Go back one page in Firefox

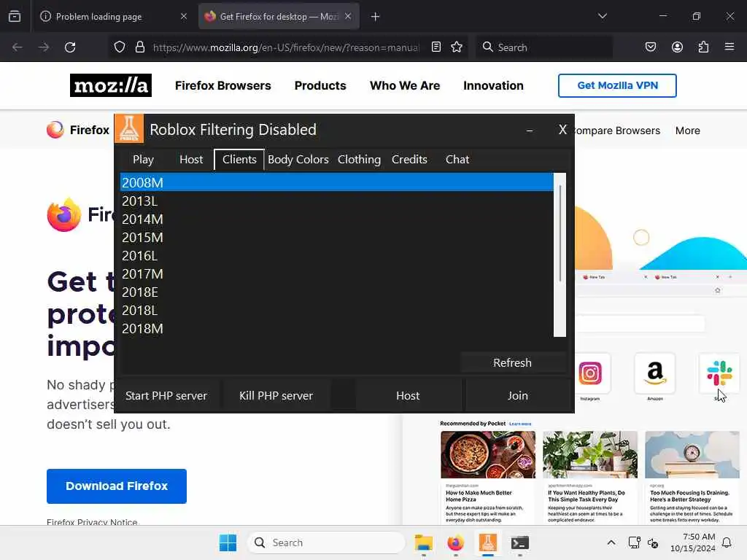tap(18, 47)
